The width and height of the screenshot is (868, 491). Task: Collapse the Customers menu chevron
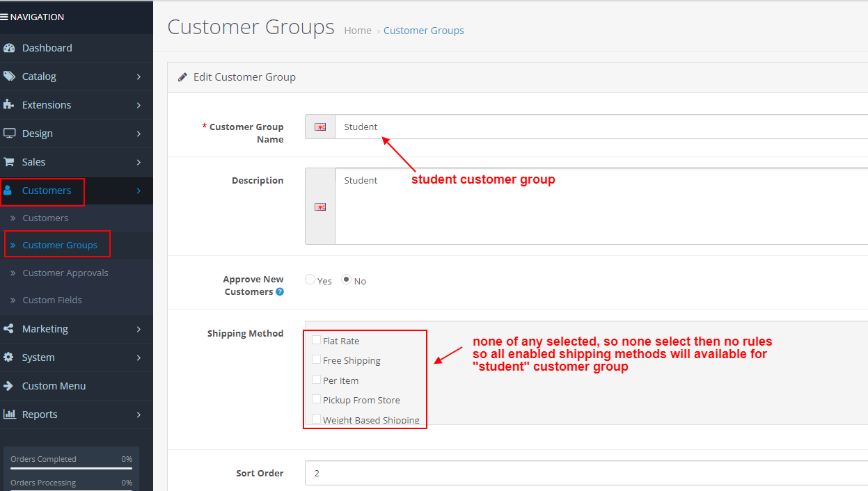click(139, 191)
